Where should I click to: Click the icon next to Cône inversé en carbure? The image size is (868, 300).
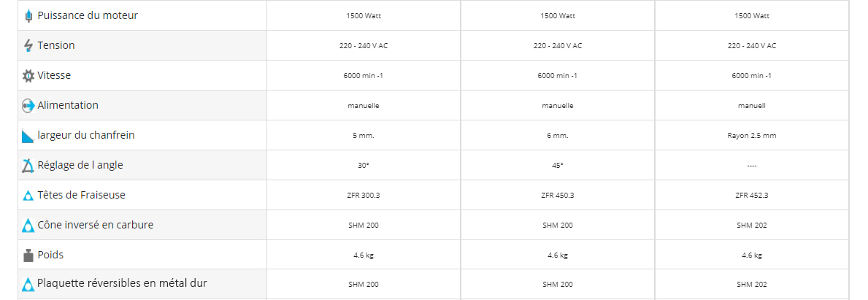(28, 226)
